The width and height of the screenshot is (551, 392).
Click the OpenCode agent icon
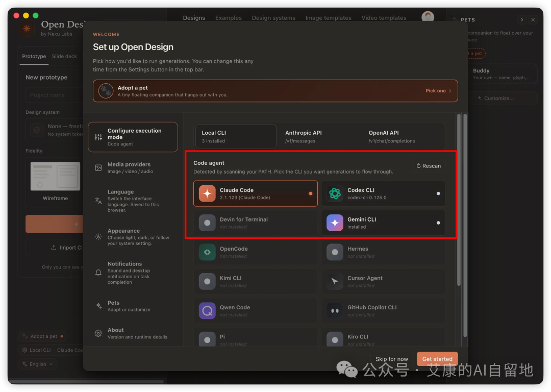point(207,252)
